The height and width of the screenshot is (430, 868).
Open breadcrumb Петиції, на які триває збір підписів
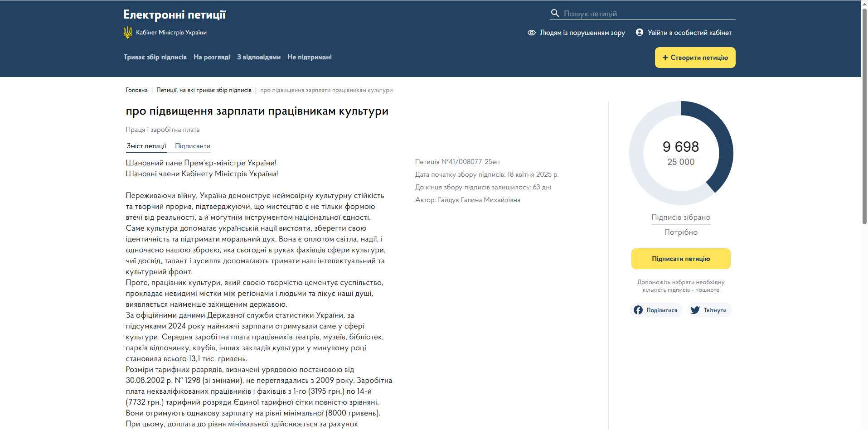(204, 90)
